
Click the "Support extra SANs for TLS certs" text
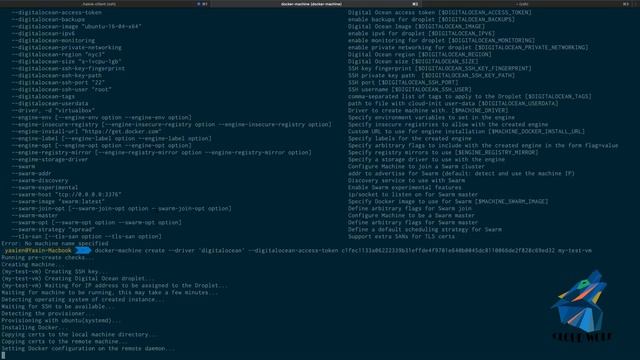[x=401, y=236]
